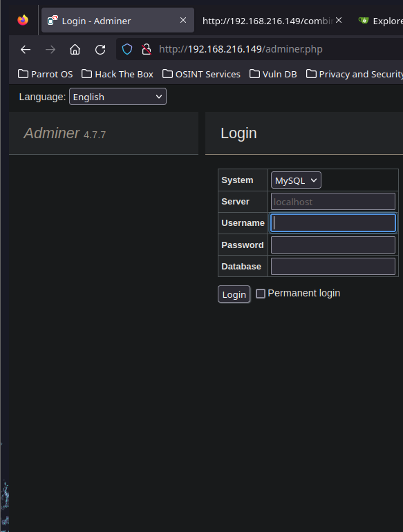Open the Home page icon

tap(75, 50)
